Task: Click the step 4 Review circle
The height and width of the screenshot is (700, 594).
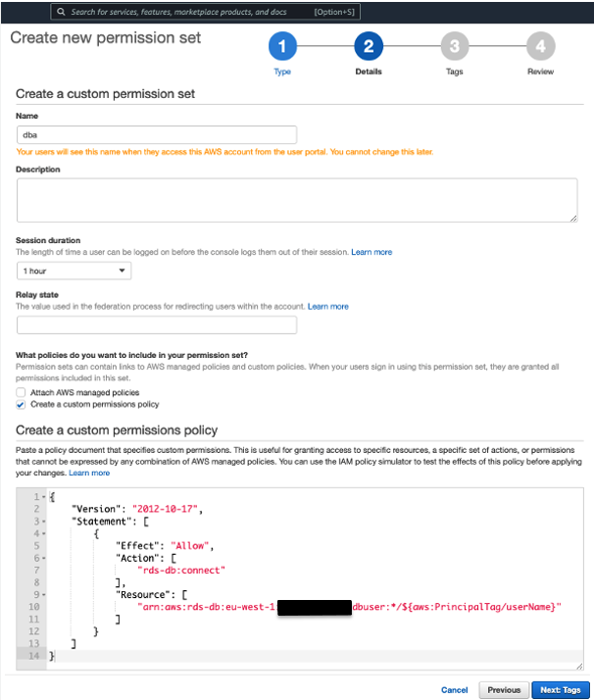Action: (x=540, y=46)
